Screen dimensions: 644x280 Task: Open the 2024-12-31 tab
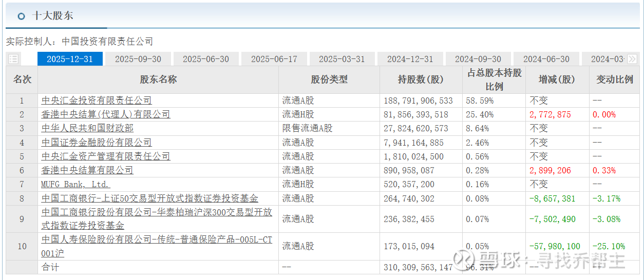point(410,59)
